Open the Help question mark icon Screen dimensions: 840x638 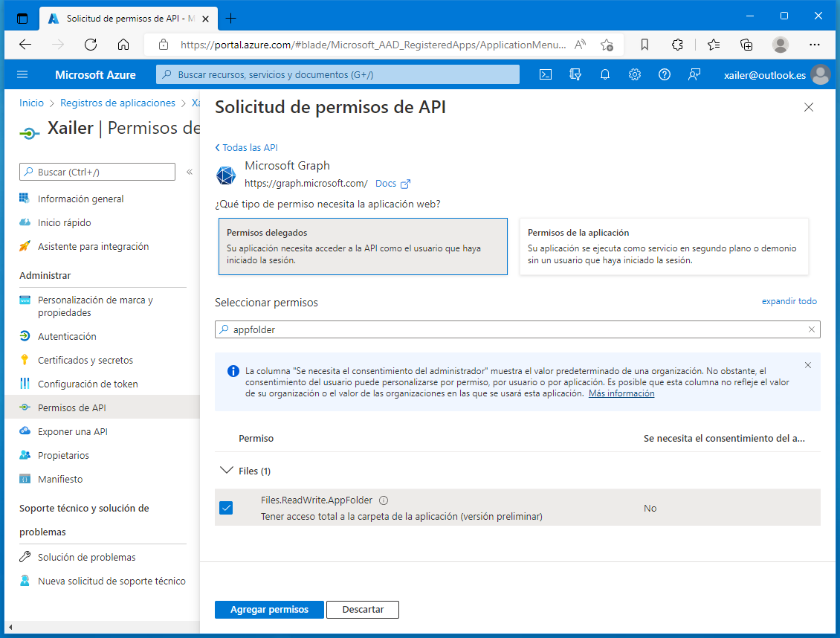(665, 74)
